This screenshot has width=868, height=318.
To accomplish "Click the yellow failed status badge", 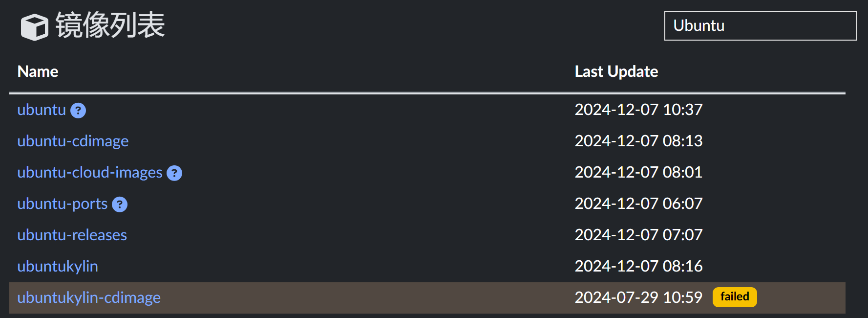I will [x=735, y=297].
